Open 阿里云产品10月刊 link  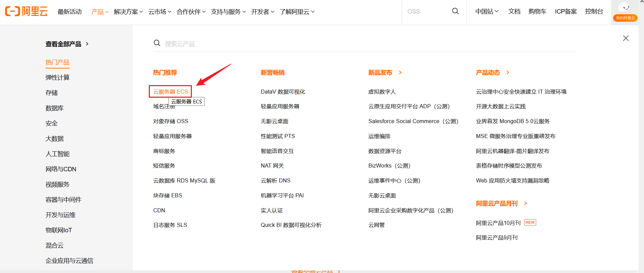(498, 223)
